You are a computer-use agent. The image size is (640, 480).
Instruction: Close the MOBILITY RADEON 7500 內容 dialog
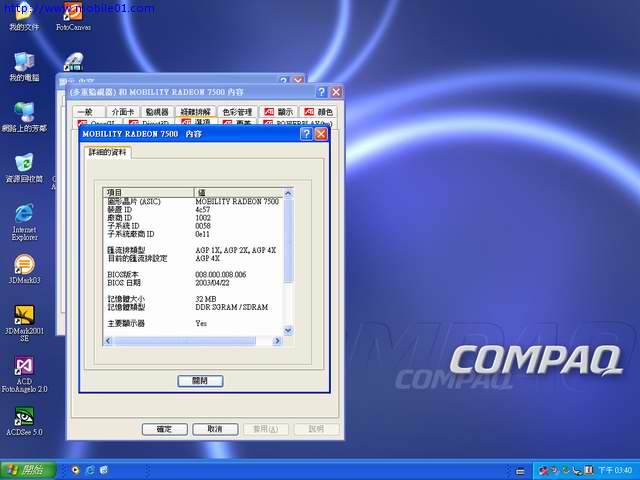(x=321, y=134)
